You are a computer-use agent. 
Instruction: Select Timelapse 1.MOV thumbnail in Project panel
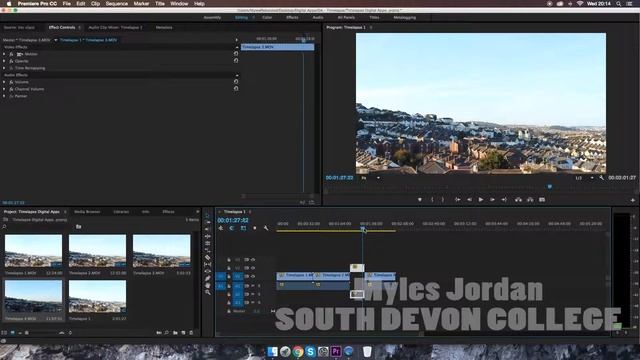[x=33, y=251]
